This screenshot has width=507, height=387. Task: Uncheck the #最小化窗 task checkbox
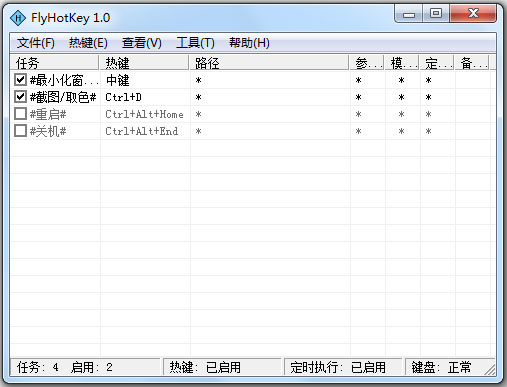(x=20, y=80)
